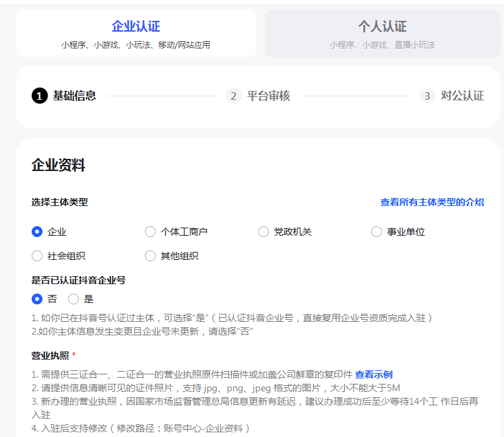Click the 营业执照 label
Image resolution: width=504 pixels, height=437 pixels.
click(50, 356)
